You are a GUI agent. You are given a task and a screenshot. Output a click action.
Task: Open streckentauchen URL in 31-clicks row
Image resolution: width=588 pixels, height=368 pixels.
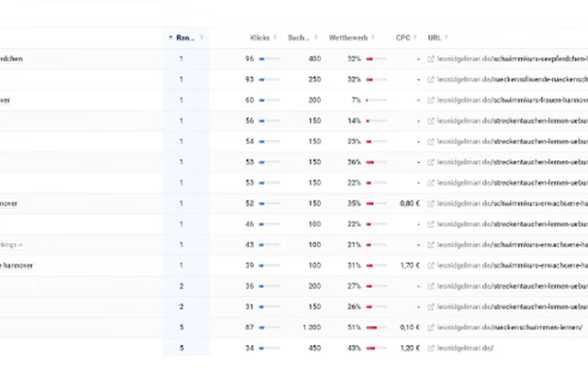tap(513, 306)
